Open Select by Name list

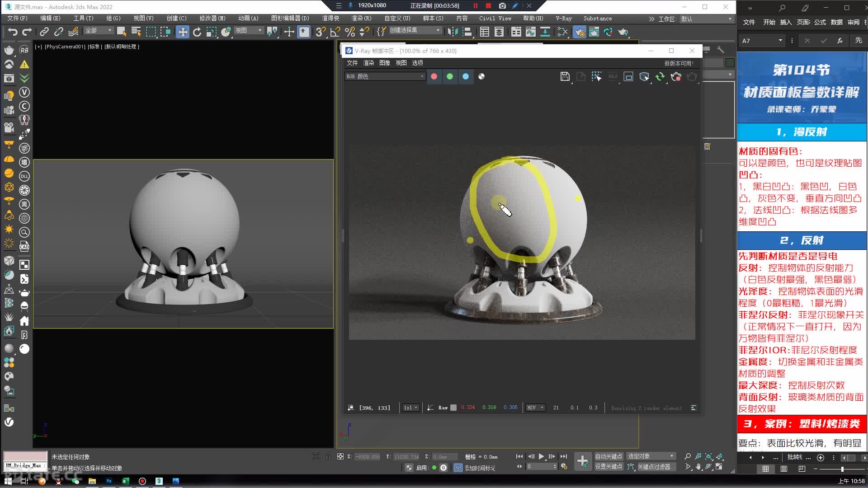coord(136,32)
